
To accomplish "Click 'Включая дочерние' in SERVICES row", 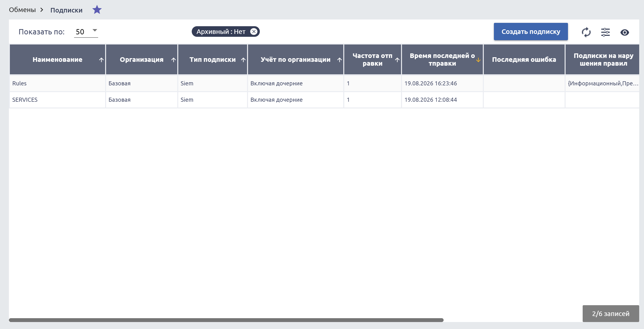I will (x=276, y=100).
